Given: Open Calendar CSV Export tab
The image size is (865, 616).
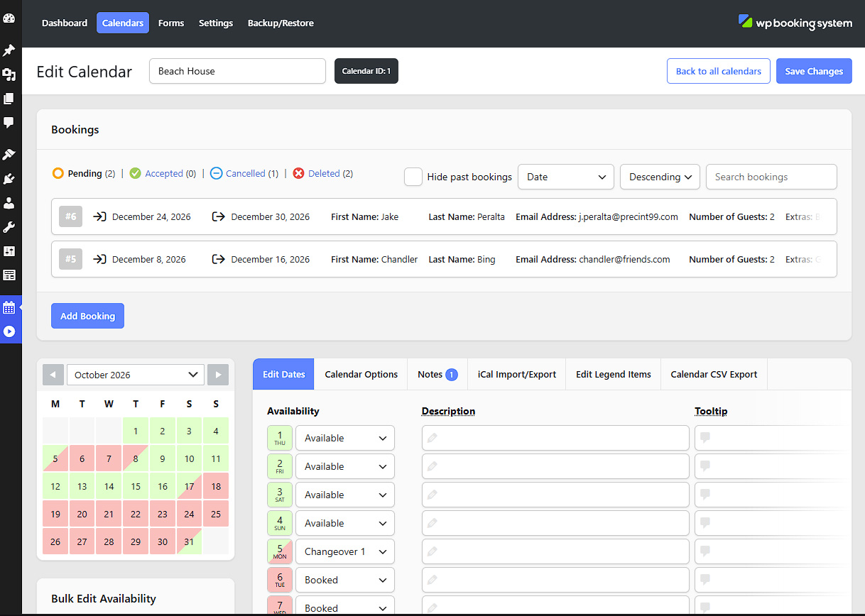Looking at the screenshot, I should point(714,374).
